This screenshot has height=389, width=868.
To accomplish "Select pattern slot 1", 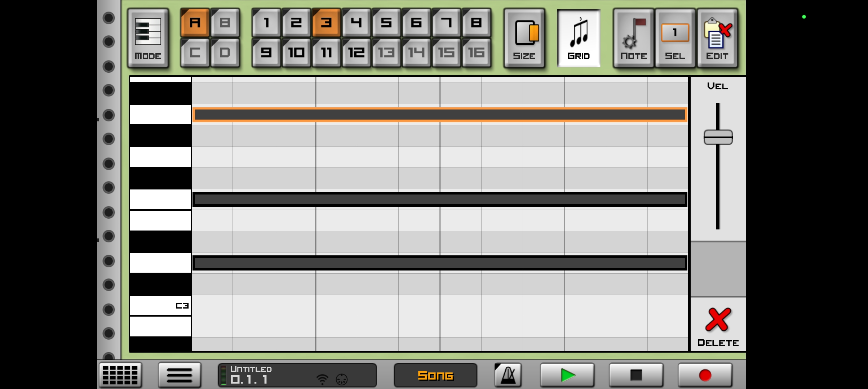I will click(266, 23).
